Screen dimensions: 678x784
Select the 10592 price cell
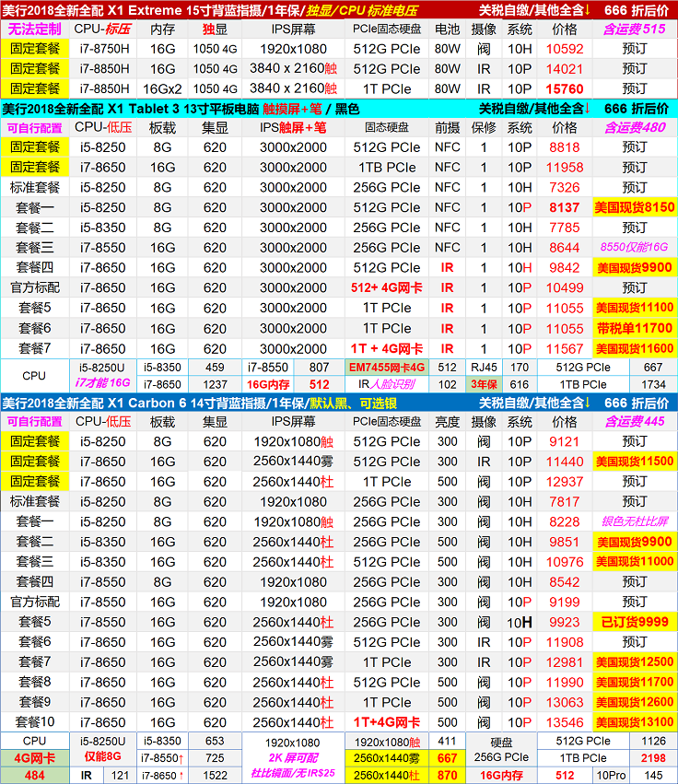(564, 49)
